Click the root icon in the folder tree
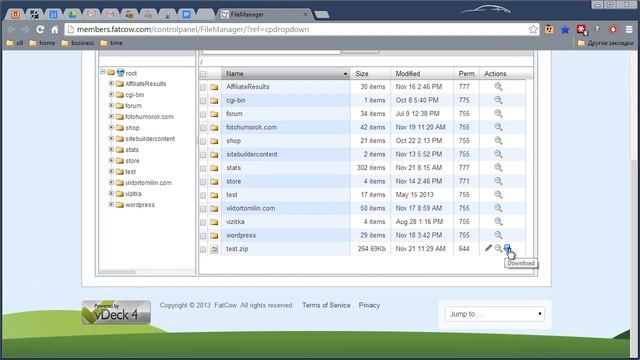 [120, 73]
